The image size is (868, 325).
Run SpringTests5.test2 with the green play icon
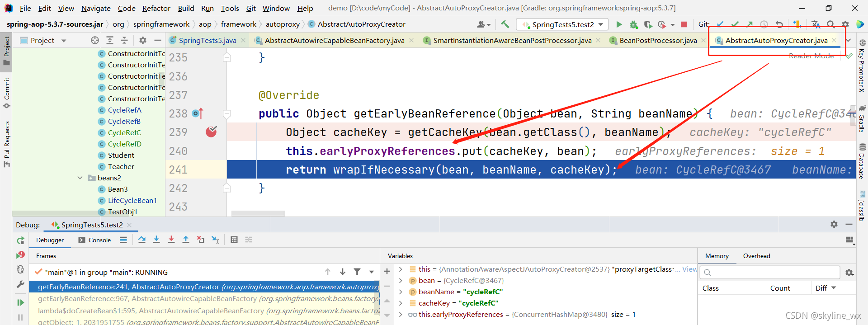pyautogui.click(x=619, y=24)
